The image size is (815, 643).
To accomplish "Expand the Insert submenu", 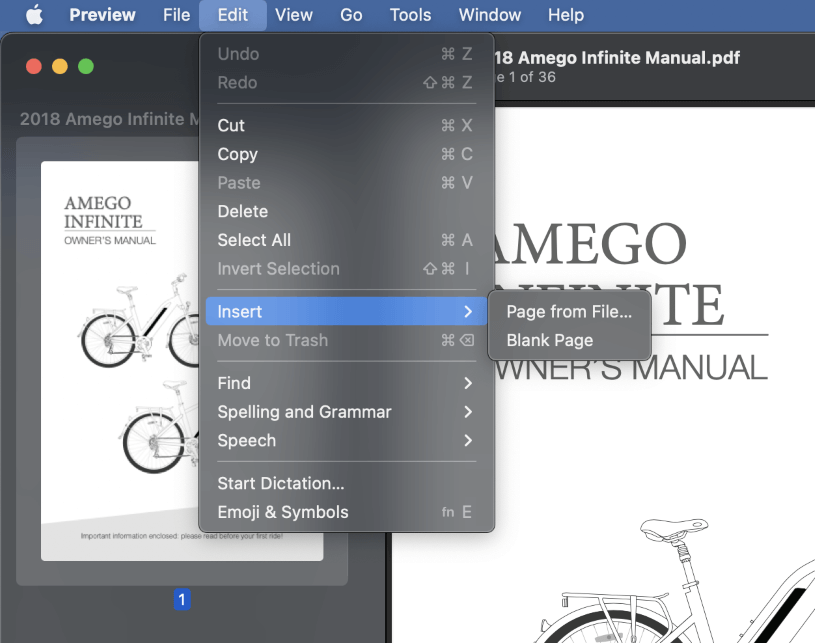I will click(346, 311).
